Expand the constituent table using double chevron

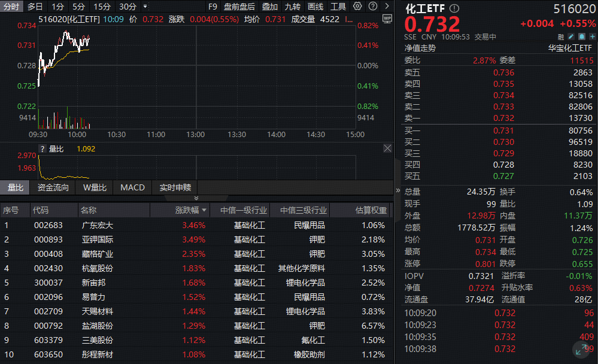point(196,198)
